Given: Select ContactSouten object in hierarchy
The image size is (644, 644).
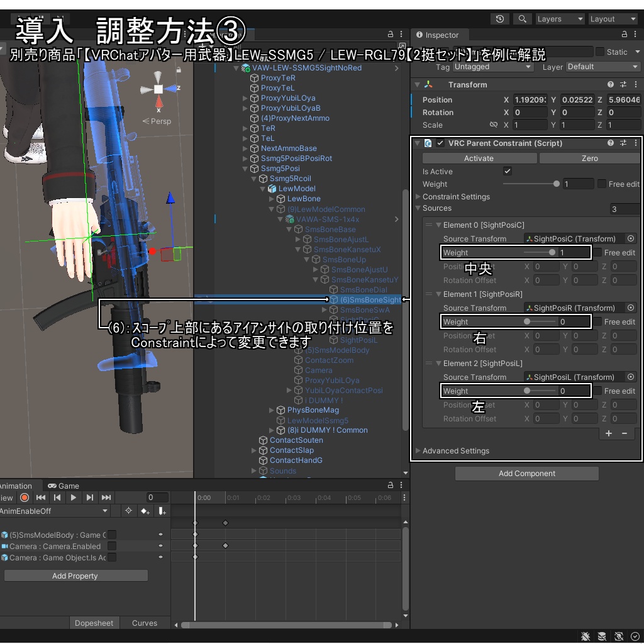Looking at the screenshot, I should click(296, 440).
